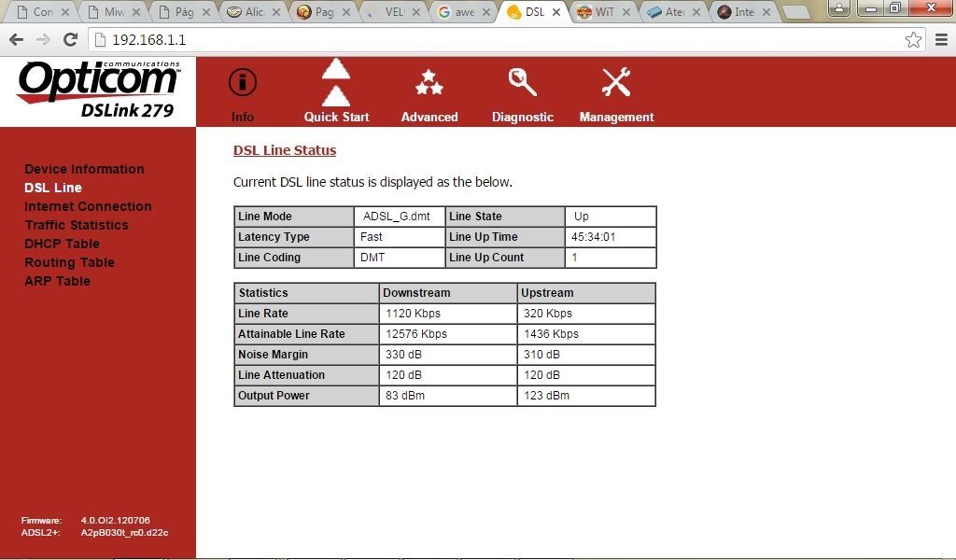The width and height of the screenshot is (956, 560).
Task: Go back with the browser arrow
Action: (17, 39)
